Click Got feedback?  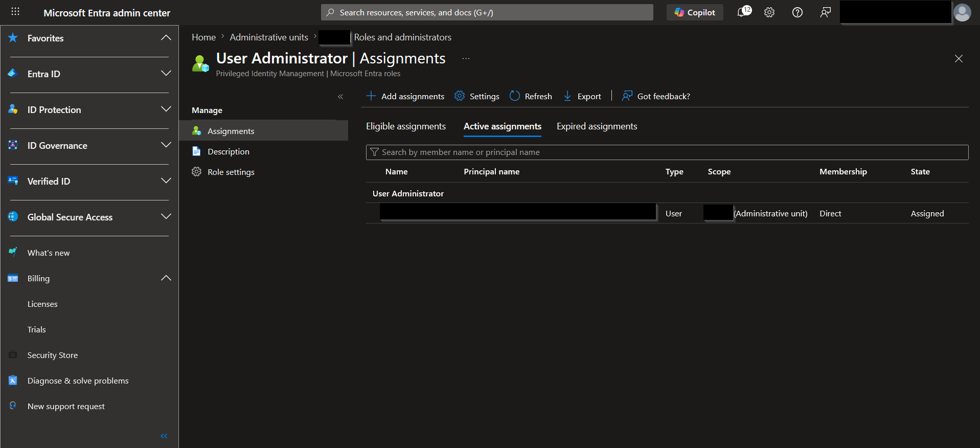[x=656, y=96]
